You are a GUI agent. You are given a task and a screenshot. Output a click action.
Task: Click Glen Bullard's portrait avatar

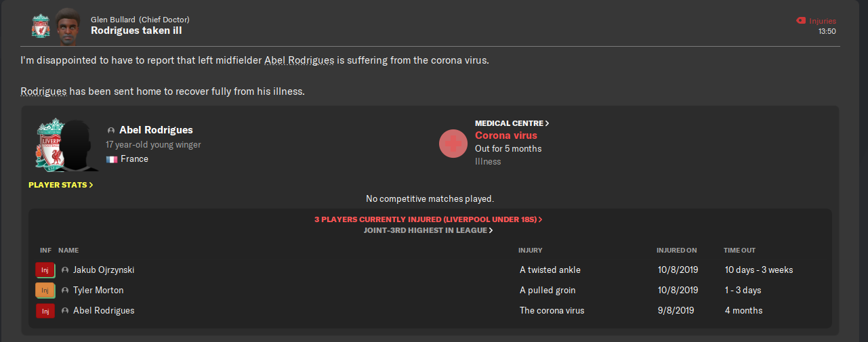[68, 24]
